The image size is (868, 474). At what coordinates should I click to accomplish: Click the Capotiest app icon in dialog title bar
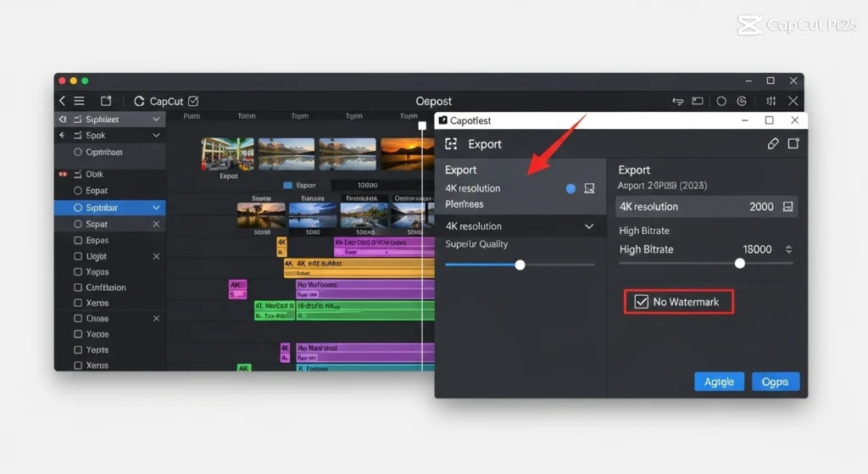pyautogui.click(x=442, y=120)
